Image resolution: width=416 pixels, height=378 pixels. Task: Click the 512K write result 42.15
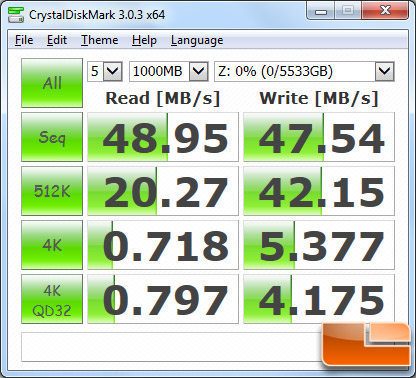(319, 191)
